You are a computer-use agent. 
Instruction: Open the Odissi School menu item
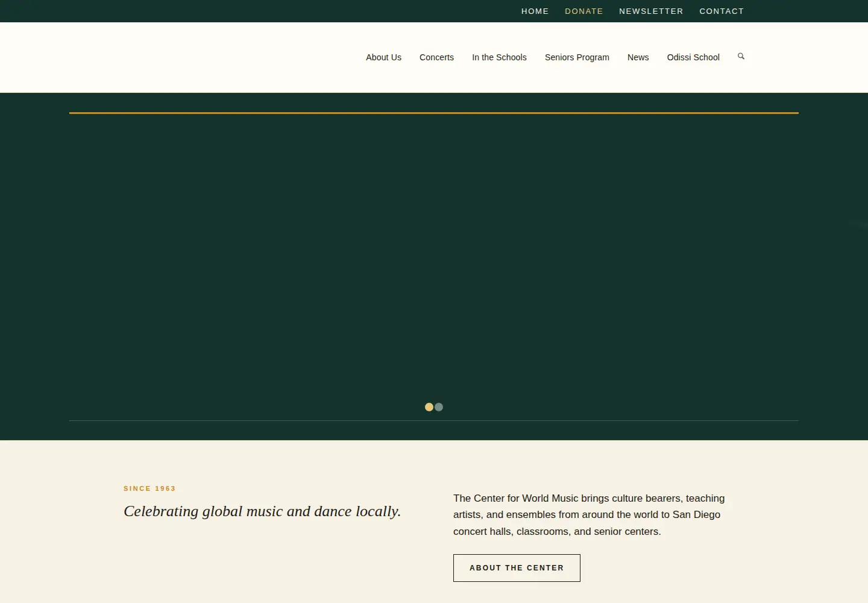693,57
